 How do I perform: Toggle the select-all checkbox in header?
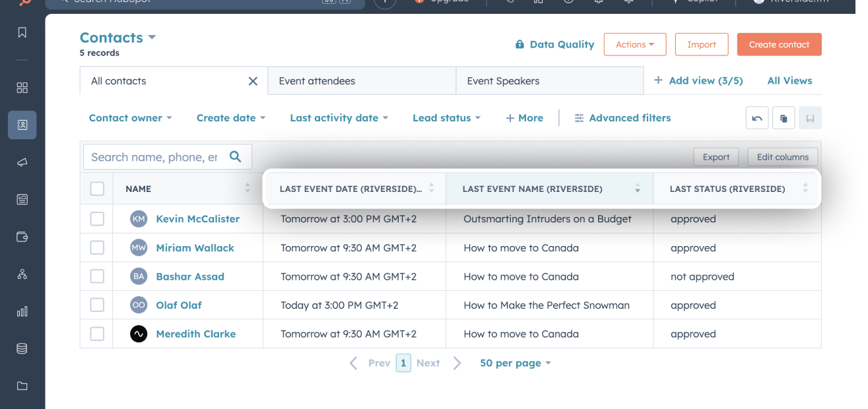pyautogui.click(x=97, y=189)
